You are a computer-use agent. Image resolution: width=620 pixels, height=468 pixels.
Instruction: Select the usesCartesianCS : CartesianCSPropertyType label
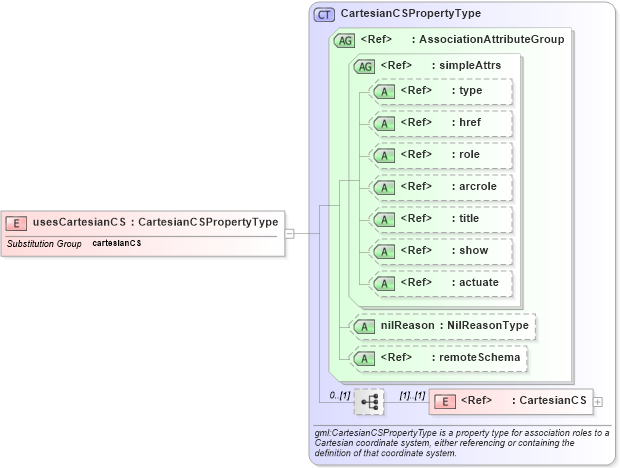155,222
